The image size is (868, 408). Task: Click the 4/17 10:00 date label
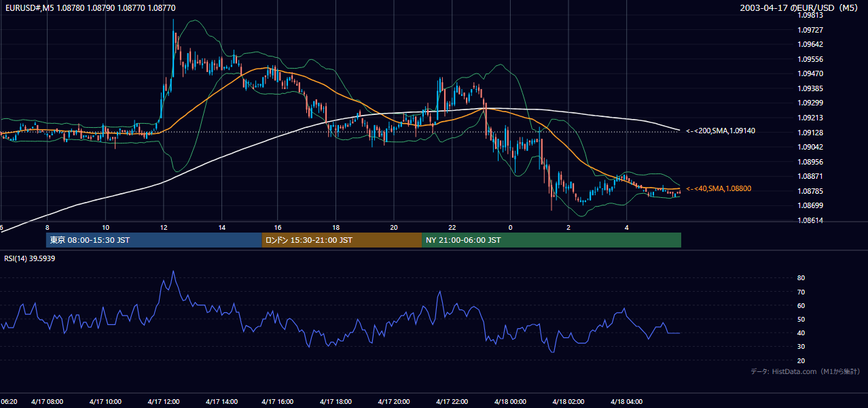coord(105,401)
